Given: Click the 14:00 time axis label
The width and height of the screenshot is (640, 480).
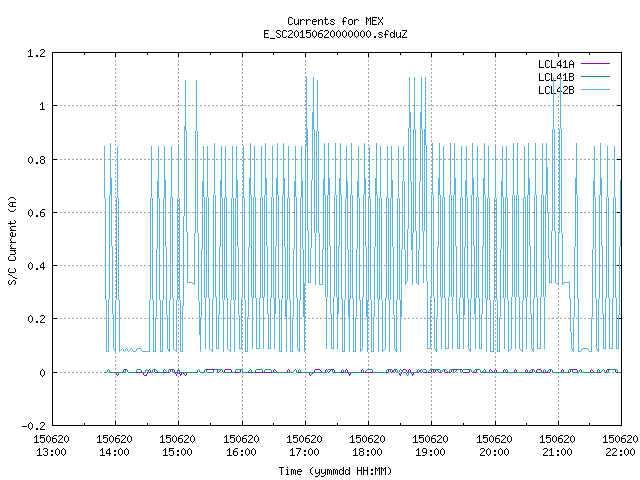Looking at the screenshot, I should pyautogui.click(x=115, y=452).
